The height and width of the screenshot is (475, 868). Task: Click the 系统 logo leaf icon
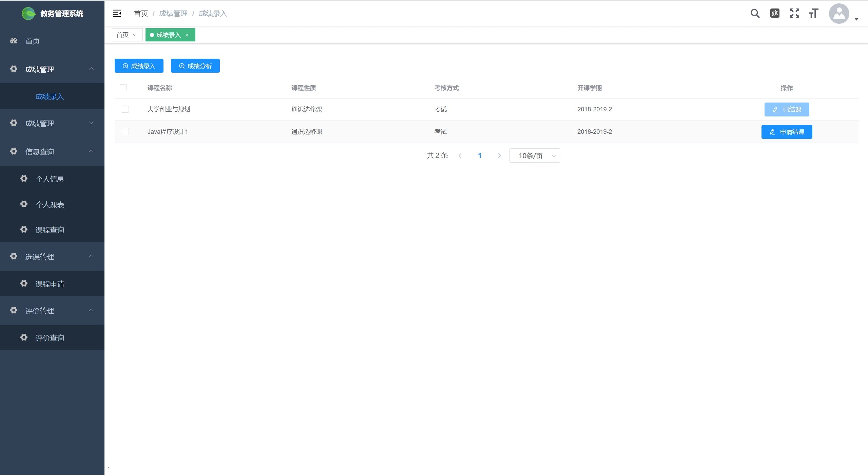[28, 14]
